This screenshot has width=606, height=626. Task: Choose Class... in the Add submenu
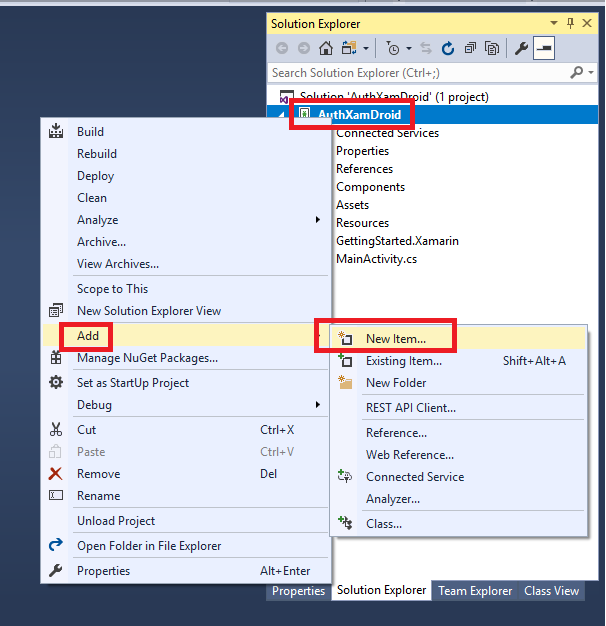tap(459, 523)
